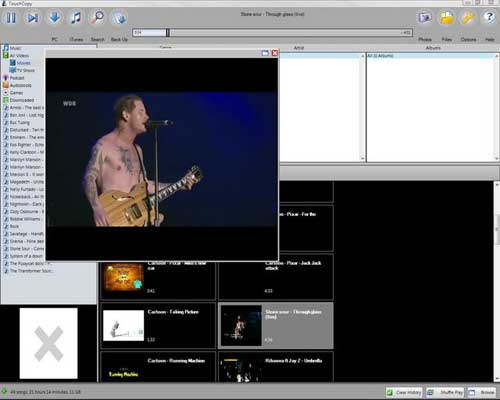
Task: Open the Cartoon Running Machine video tile
Action: (x=158, y=367)
